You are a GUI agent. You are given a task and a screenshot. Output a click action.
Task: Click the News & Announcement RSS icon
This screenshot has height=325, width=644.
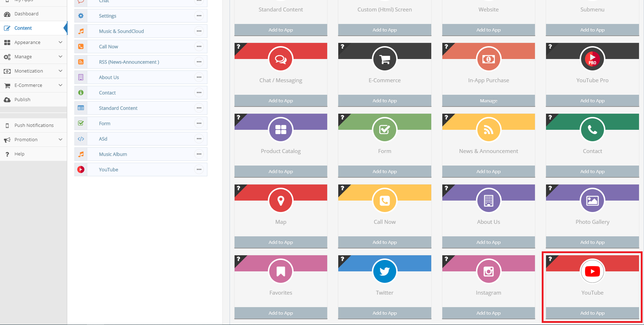pyautogui.click(x=488, y=130)
